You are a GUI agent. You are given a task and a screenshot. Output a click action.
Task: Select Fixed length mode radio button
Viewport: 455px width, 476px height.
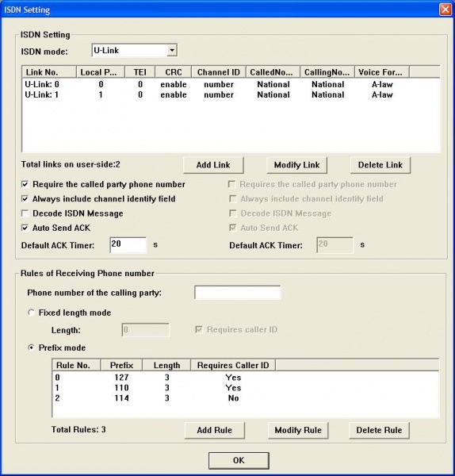coord(31,313)
